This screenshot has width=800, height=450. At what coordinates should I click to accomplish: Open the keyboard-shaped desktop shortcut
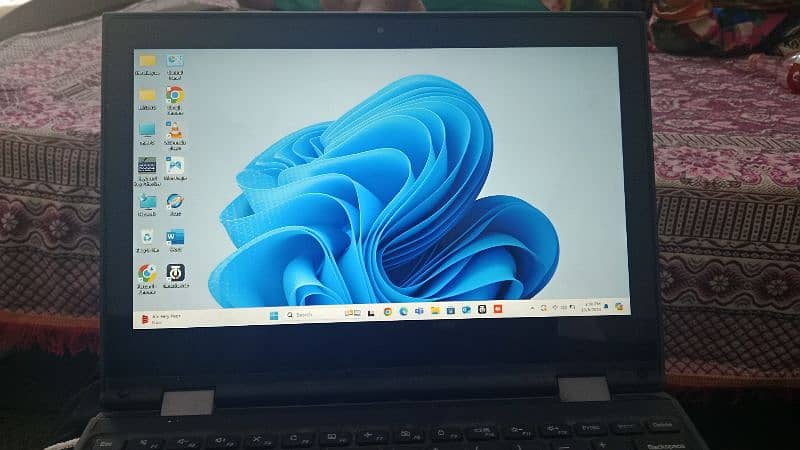[x=147, y=171]
